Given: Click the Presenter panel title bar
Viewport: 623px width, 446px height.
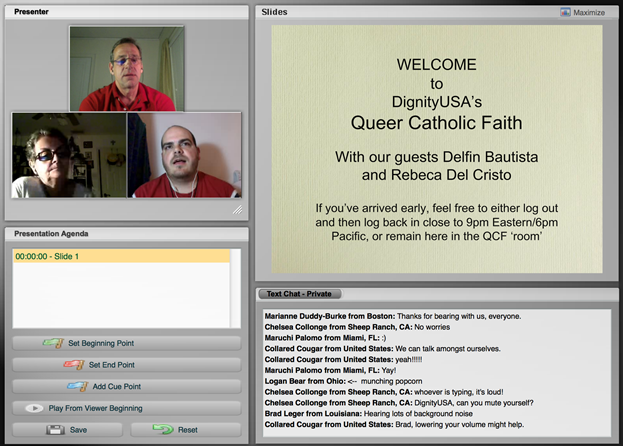Looking at the screenshot, I should [x=126, y=12].
